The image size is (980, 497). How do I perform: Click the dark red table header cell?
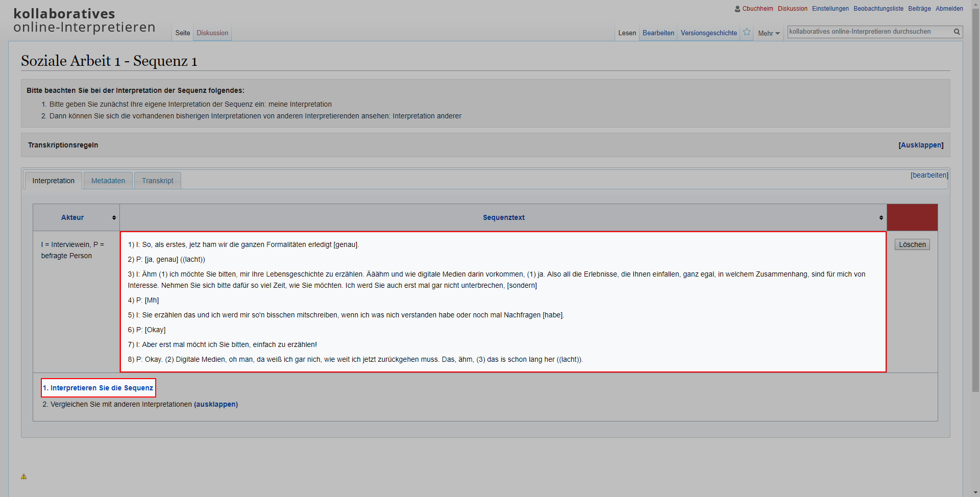pos(912,217)
